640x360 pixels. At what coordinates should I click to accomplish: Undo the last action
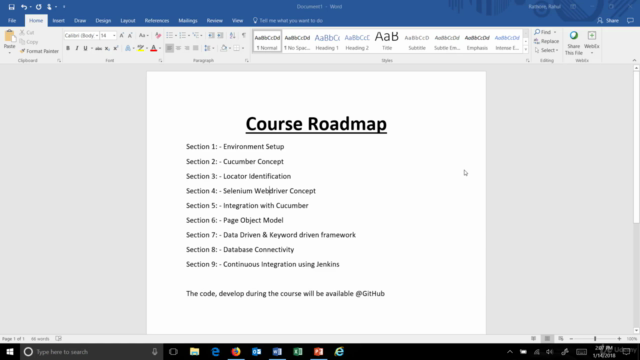[24, 7]
